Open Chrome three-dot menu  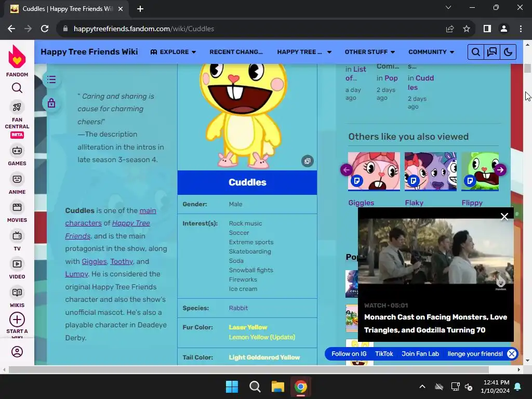tap(521, 29)
